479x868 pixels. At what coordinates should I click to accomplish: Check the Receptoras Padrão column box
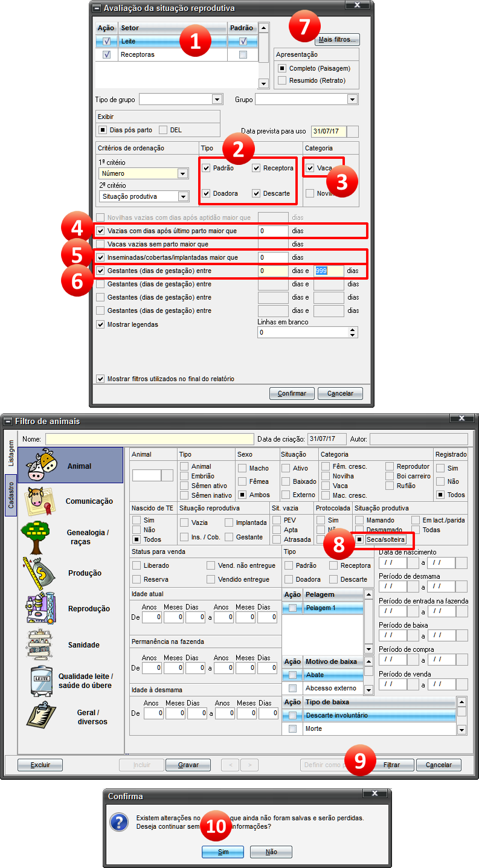coord(243,54)
